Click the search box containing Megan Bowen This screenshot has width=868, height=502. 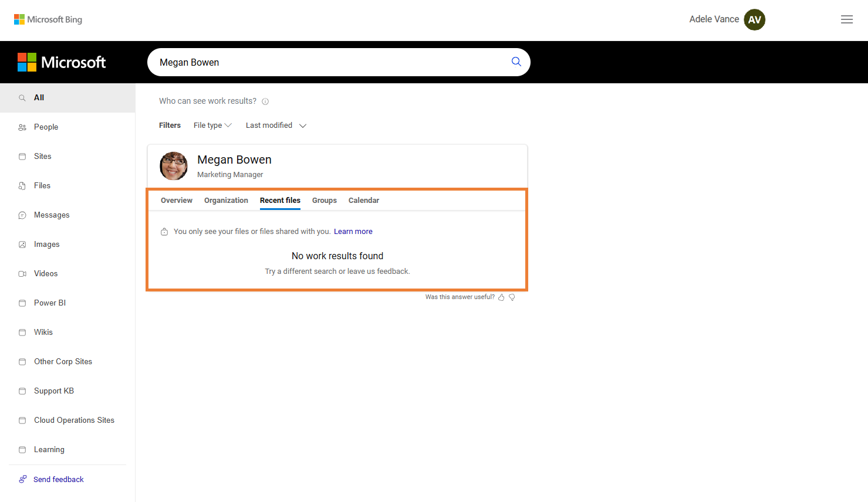[339, 62]
